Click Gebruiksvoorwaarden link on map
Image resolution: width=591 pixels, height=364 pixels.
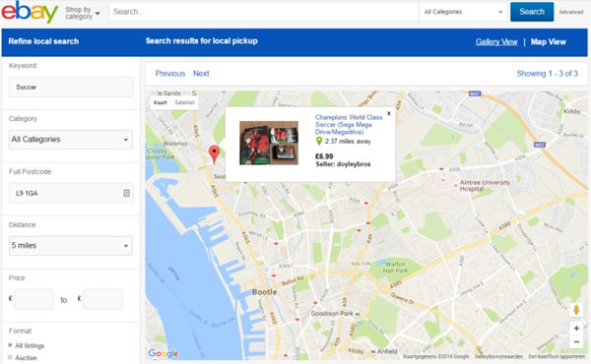(x=498, y=356)
